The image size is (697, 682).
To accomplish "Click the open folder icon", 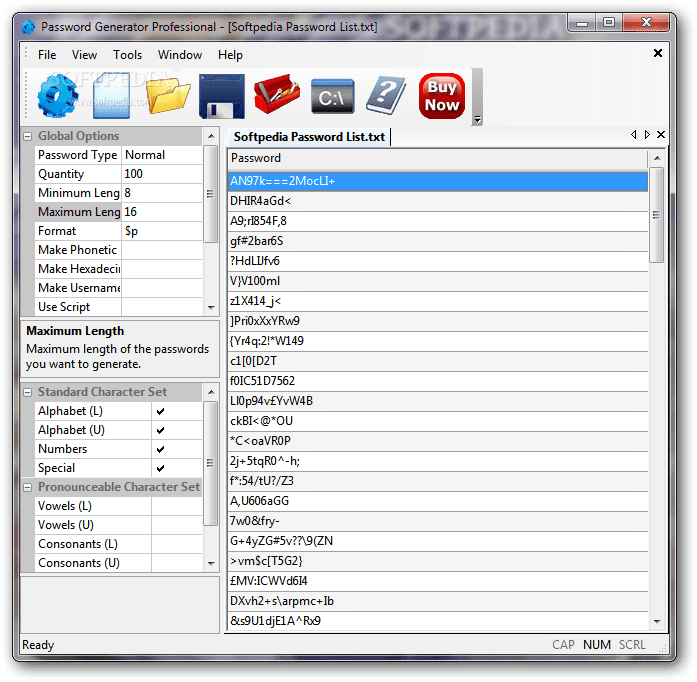I will pyautogui.click(x=167, y=97).
